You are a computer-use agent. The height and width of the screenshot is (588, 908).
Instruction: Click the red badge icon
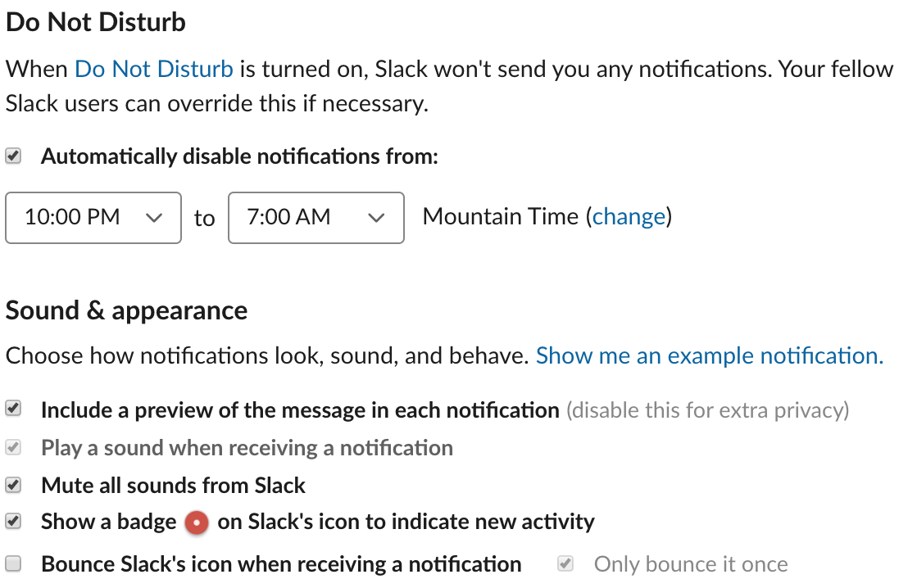click(x=197, y=522)
